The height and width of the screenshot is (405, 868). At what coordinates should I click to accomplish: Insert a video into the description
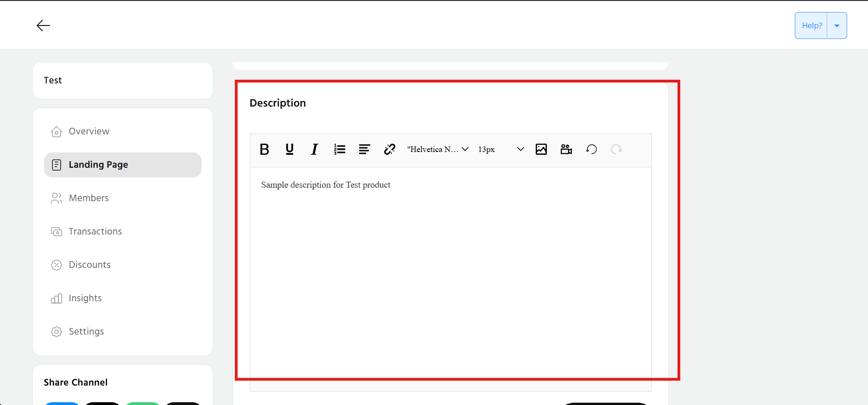[x=566, y=149]
